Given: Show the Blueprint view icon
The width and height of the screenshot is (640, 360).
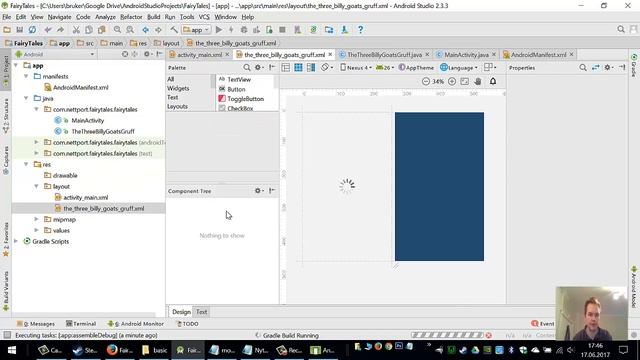Looking at the screenshot, I should click(298, 68).
